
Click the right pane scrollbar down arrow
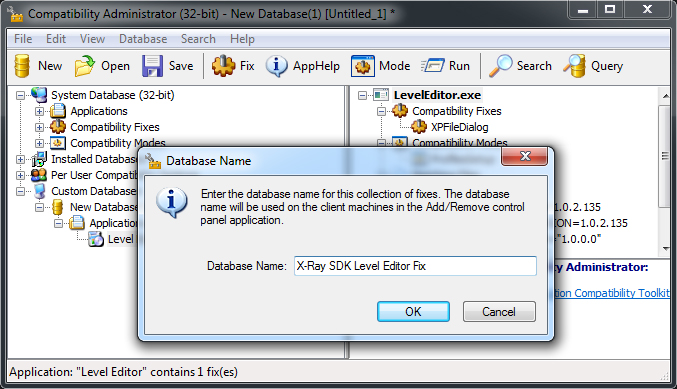click(x=665, y=248)
